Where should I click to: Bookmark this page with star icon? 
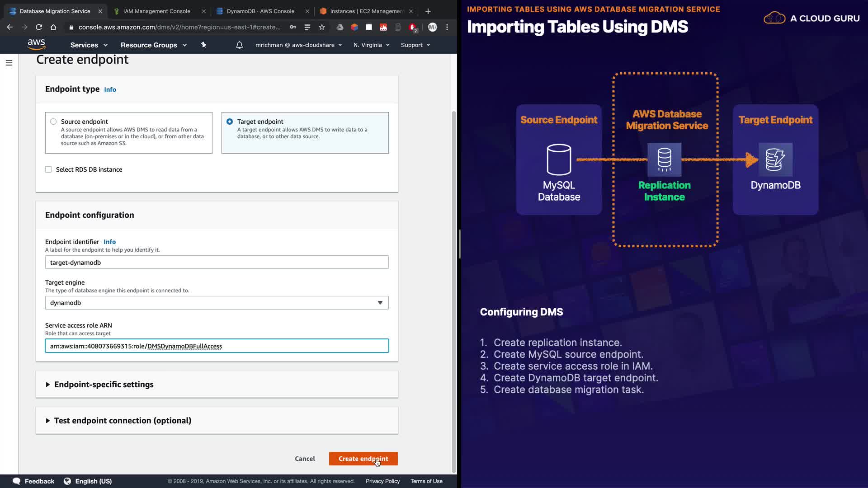coord(322,27)
